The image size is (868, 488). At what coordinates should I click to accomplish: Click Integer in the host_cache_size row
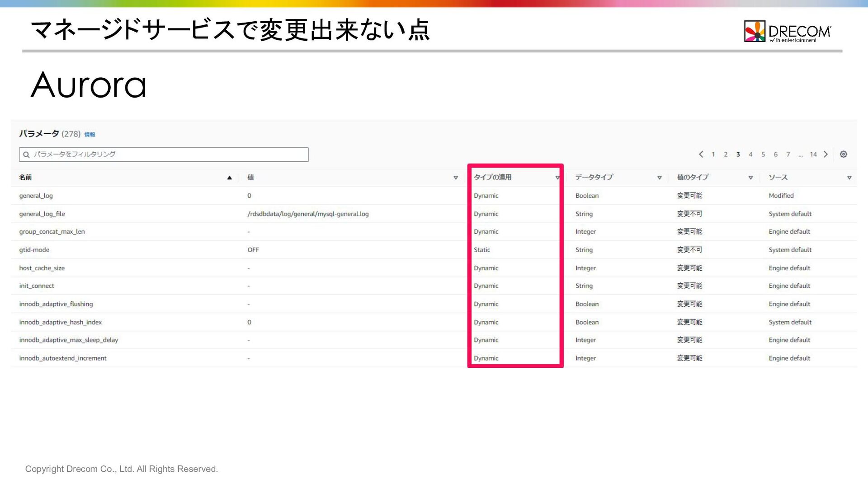[x=585, y=268]
